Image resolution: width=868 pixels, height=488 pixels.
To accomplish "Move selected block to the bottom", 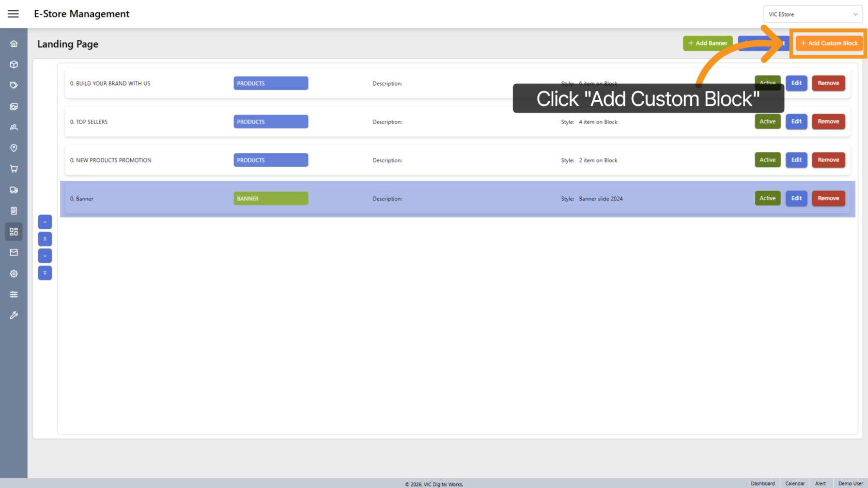I will point(45,273).
